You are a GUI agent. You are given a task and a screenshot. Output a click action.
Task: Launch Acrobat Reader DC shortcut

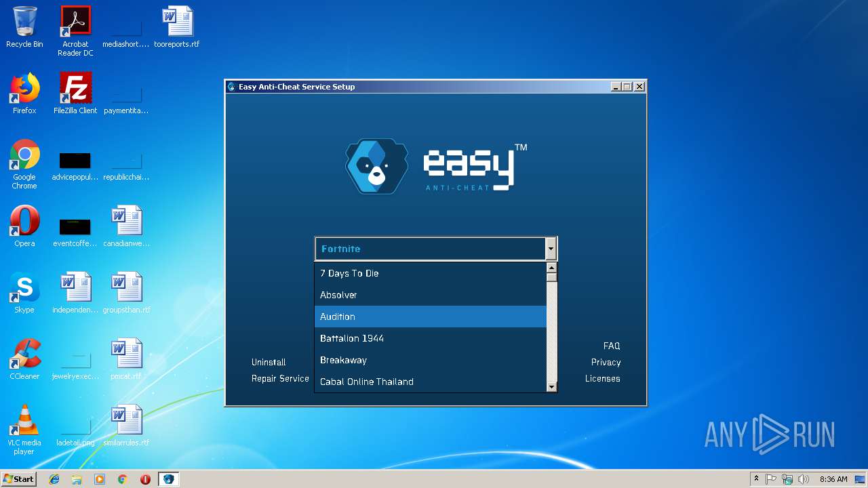[75, 31]
